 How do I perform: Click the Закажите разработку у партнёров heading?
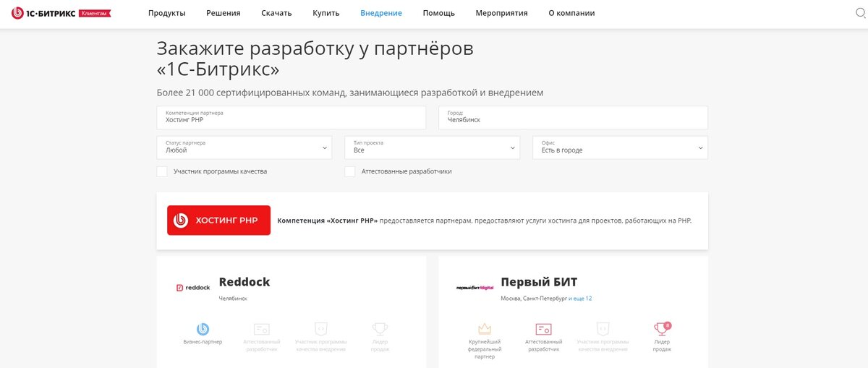tap(315, 59)
